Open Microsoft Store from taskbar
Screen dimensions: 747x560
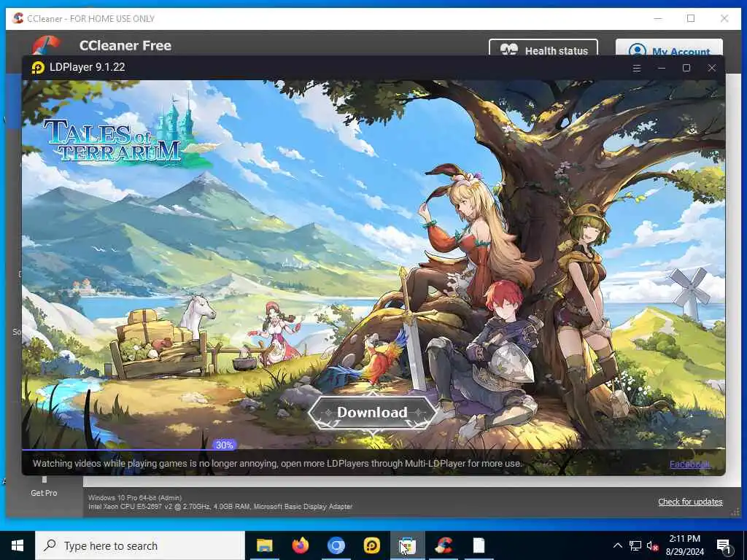click(407, 545)
